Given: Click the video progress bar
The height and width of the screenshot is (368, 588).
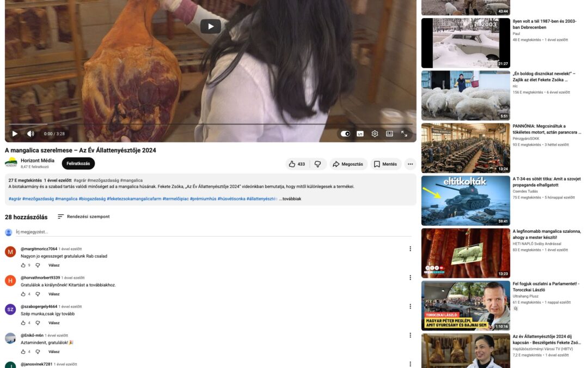Looking at the screenshot, I should click(x=210, y=124).
